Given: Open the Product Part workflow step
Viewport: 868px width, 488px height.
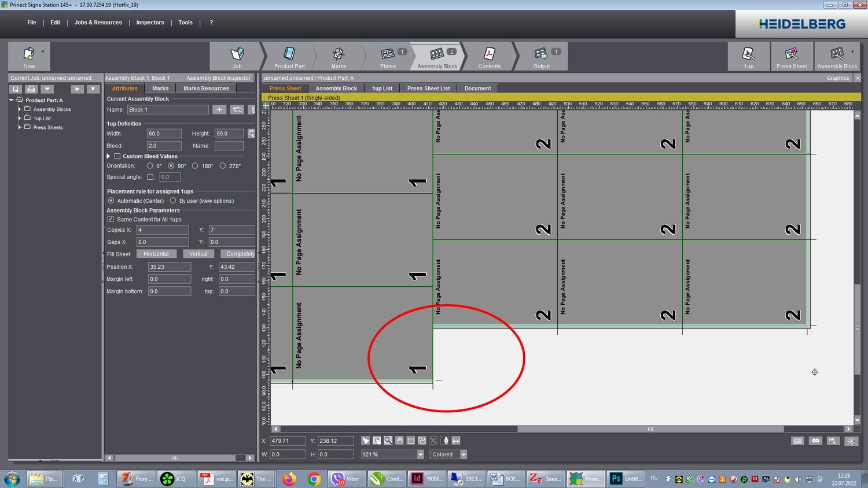Looking at the screenshot, I should (x=289, y=57).
